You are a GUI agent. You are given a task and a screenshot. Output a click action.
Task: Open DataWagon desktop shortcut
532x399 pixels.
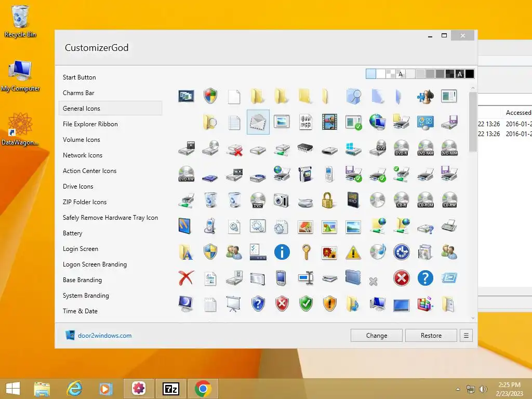(20, 129)
